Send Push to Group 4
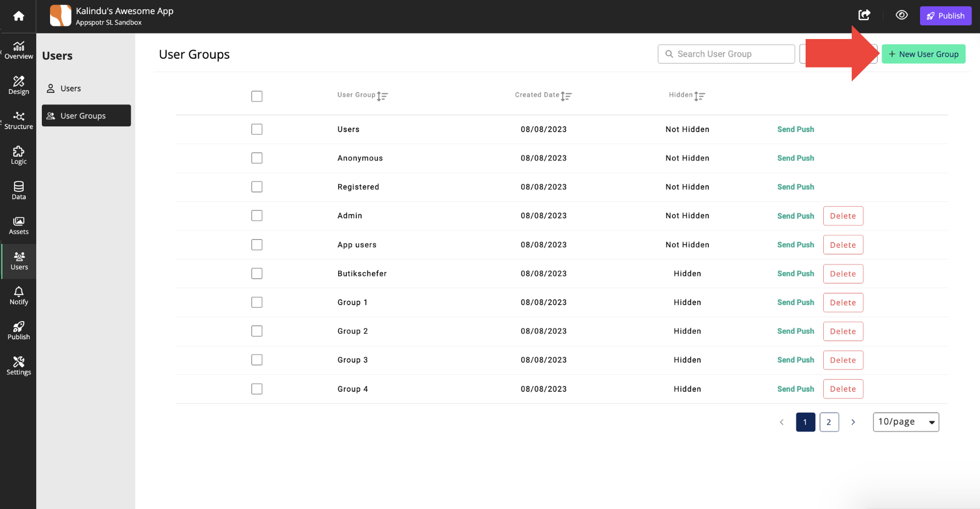980x509 pixels. pyautogui.click(x=795, y=389)
